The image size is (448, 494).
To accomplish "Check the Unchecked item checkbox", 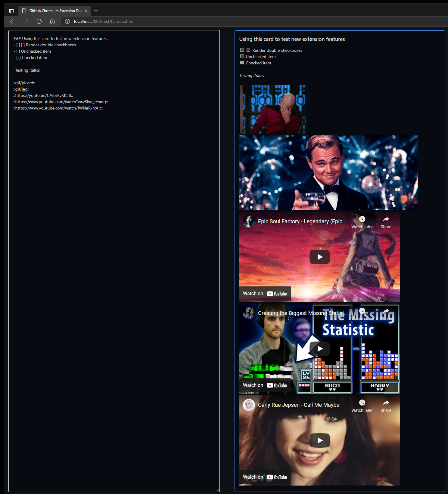I will [242, 56].
